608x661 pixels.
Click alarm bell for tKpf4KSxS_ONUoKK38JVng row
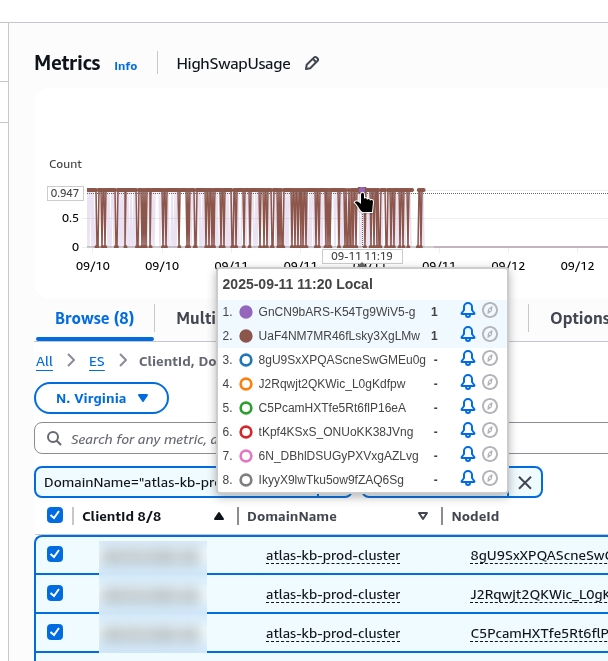pos(467,431)
